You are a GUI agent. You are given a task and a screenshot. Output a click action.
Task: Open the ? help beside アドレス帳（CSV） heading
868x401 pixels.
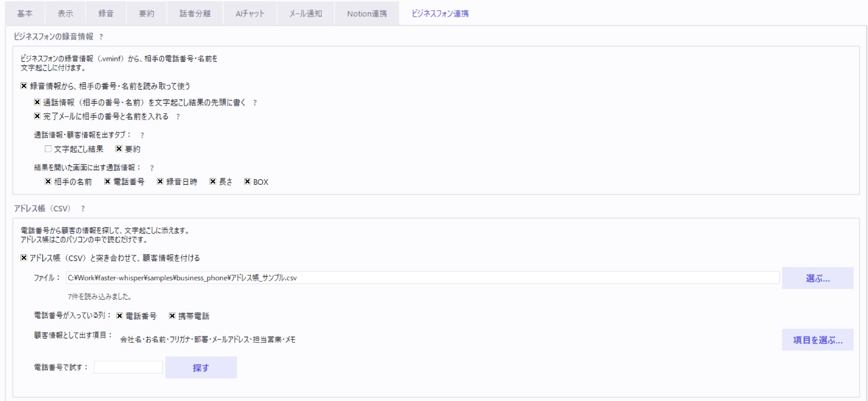coord(82,209)
